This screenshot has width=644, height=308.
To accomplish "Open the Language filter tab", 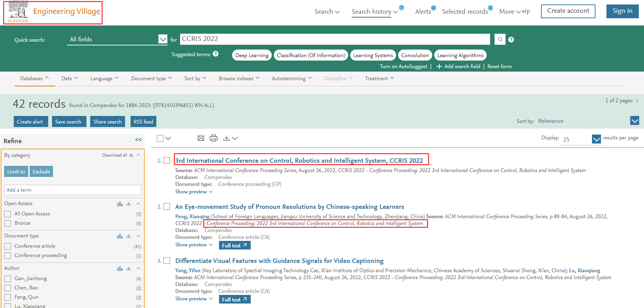I will click(x=104, y=78).
